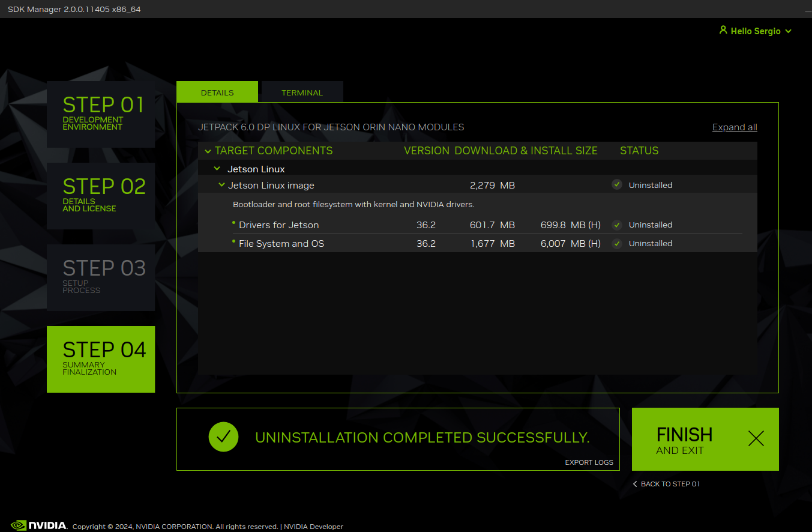Screen dimensions: 812x532
Task: Click the 601.7 MB download size
Action: point(492,225)
